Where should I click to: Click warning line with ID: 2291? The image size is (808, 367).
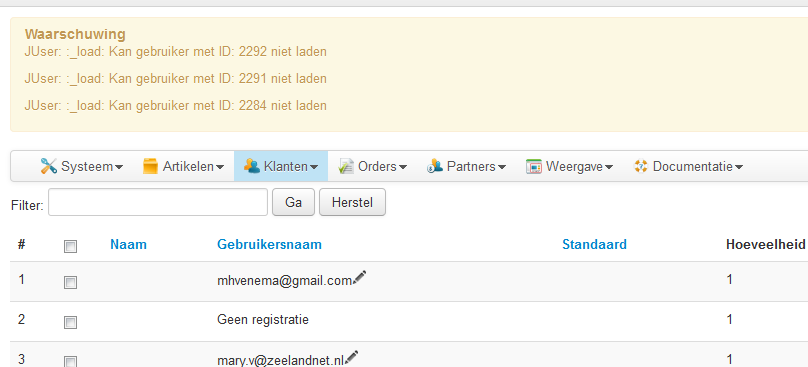175,78
